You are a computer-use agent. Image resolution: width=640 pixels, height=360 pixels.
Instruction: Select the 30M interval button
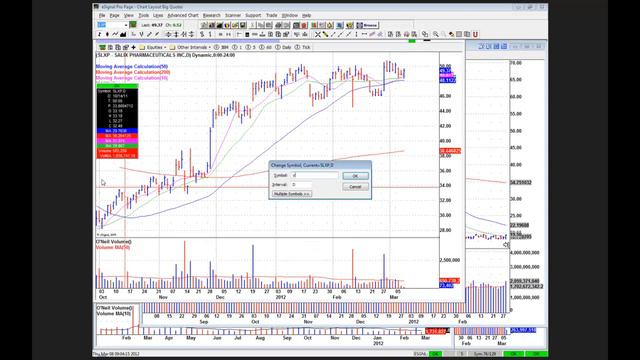(x=222, y=47)
